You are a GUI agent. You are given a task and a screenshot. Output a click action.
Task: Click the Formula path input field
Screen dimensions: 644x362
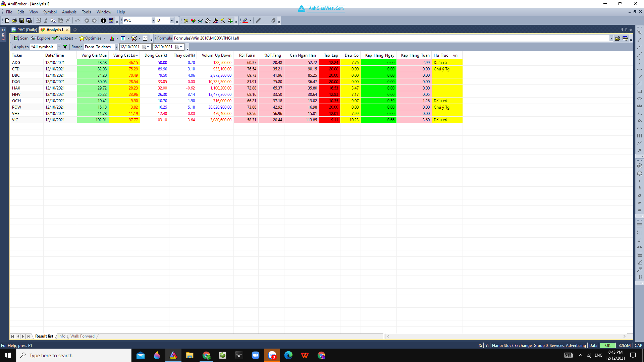point(391,38)
